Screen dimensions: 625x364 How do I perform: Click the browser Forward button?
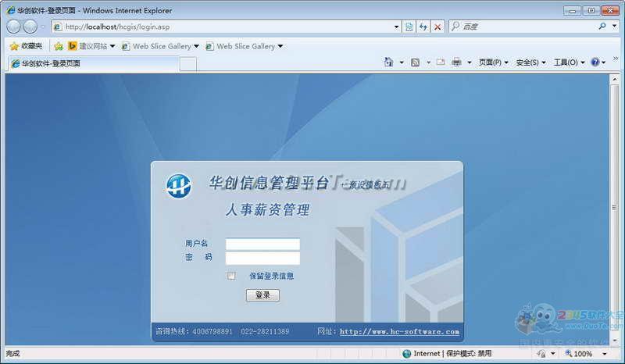coord(30,27)
